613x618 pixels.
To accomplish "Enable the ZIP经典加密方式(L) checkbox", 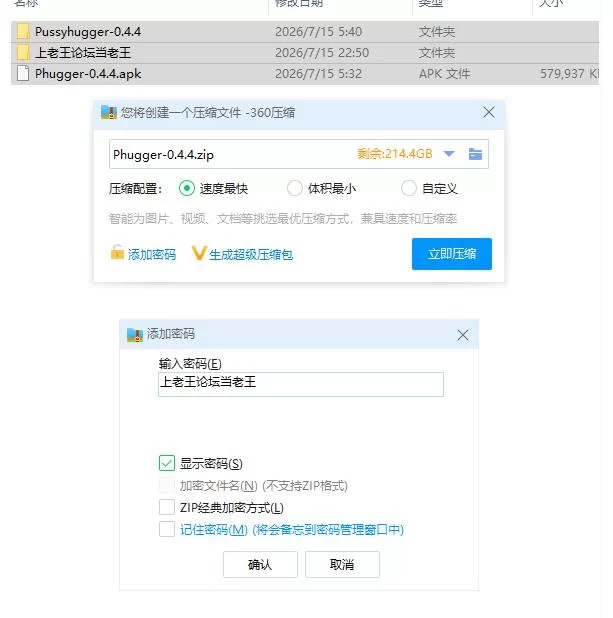I will click(167, 507).
